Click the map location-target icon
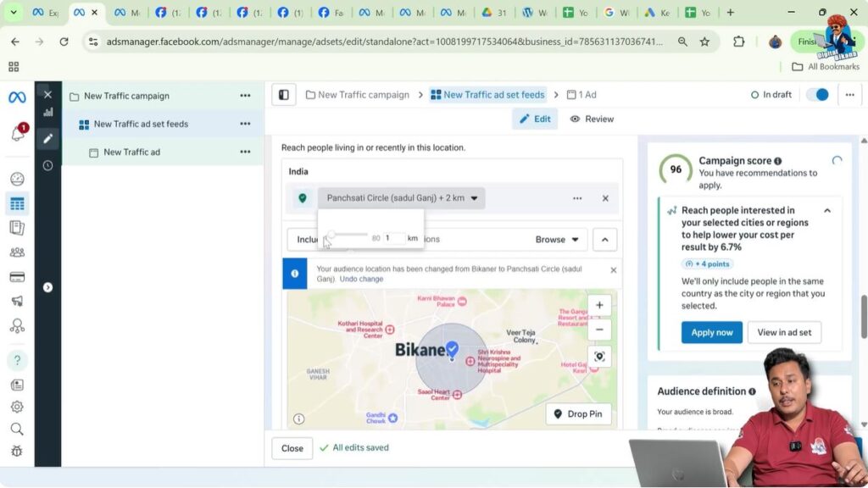The width and height of the screenshot is (868, 488). (x=599, y=357)
